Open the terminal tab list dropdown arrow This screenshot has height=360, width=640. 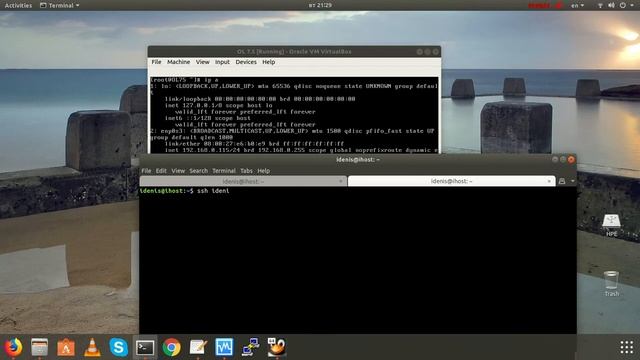(x=573, y=181)
